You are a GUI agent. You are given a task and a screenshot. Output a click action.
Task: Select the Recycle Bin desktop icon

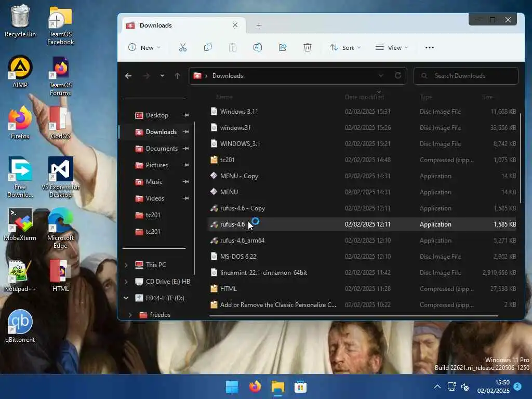click(20, 21)
